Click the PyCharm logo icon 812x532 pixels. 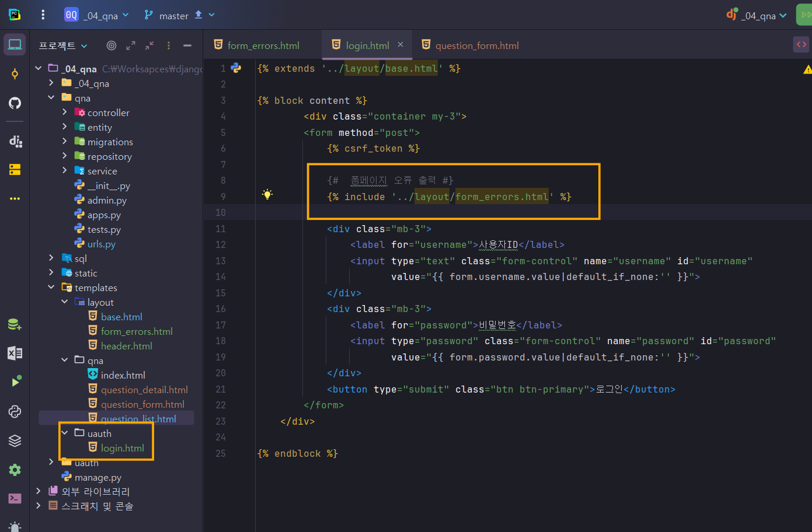pos(15,15)
